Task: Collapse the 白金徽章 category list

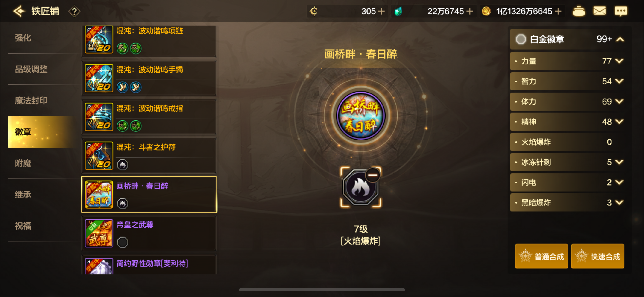Action: click(x=620, y=39)
